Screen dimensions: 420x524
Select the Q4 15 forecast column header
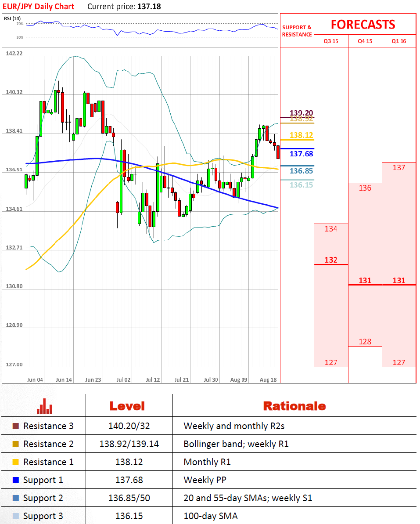click(365, 41)
